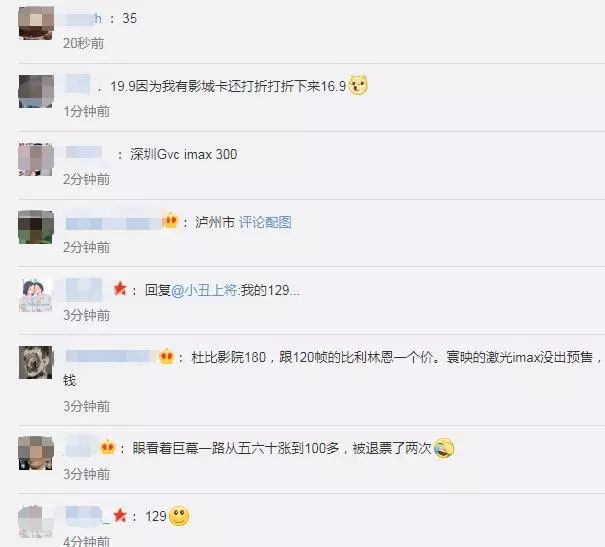Open avatar of the 19.9 影城卡 commenter
This screenshot has height=547, width=605.
pos(36,91)
